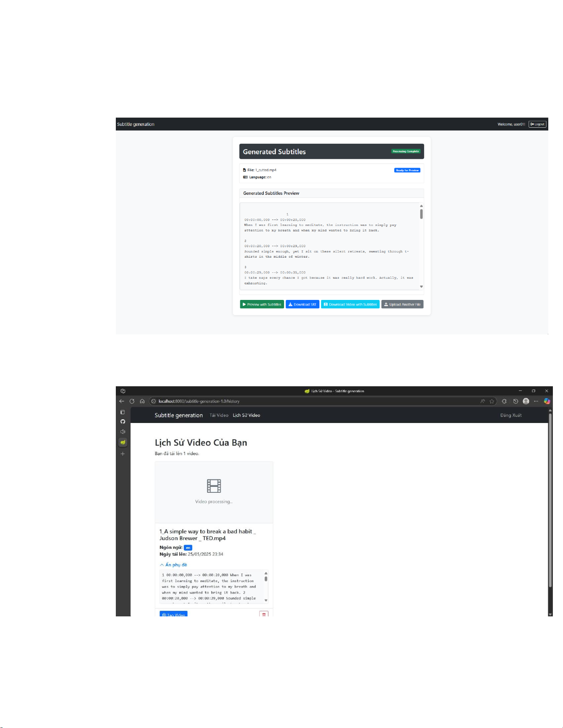Click the favorites star icon in address bar
This screenshot has width=563, height=728.
492,401
